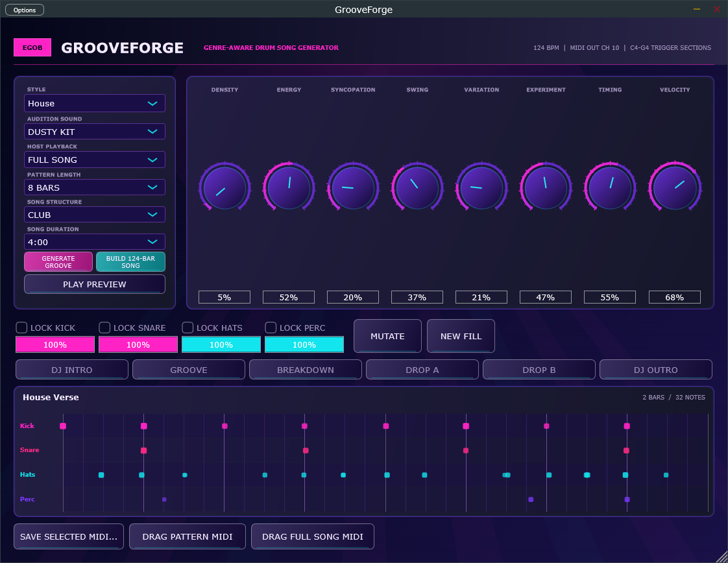This screenshot has height=563, width=728.
Task: Select the DJ Intro section
Action: (x=72, y=370)
